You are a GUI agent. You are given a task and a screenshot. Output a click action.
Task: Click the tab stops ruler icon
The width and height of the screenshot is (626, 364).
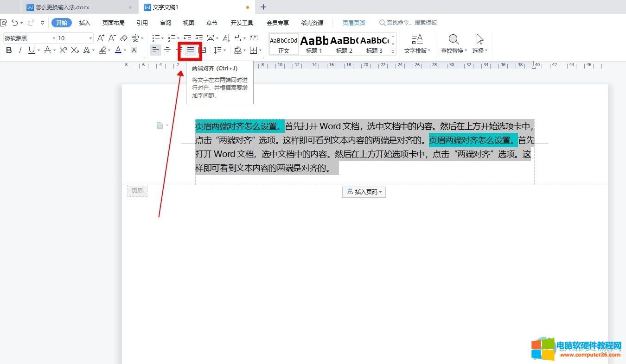pos(254,38)
